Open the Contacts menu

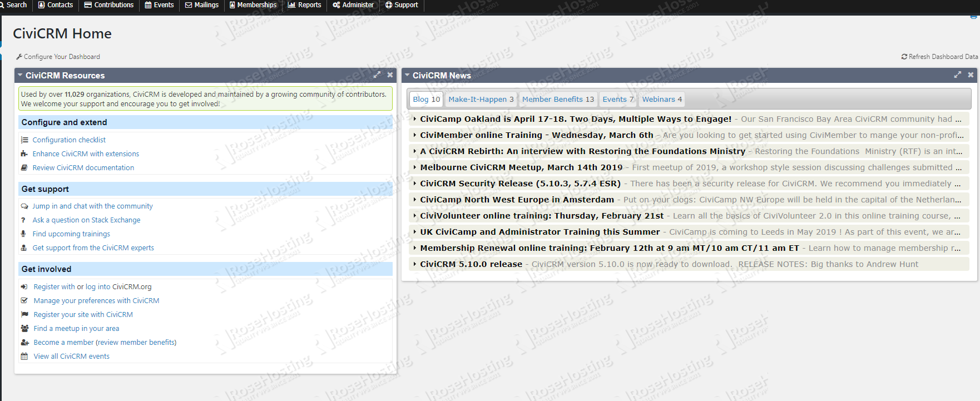coord(56,5)
